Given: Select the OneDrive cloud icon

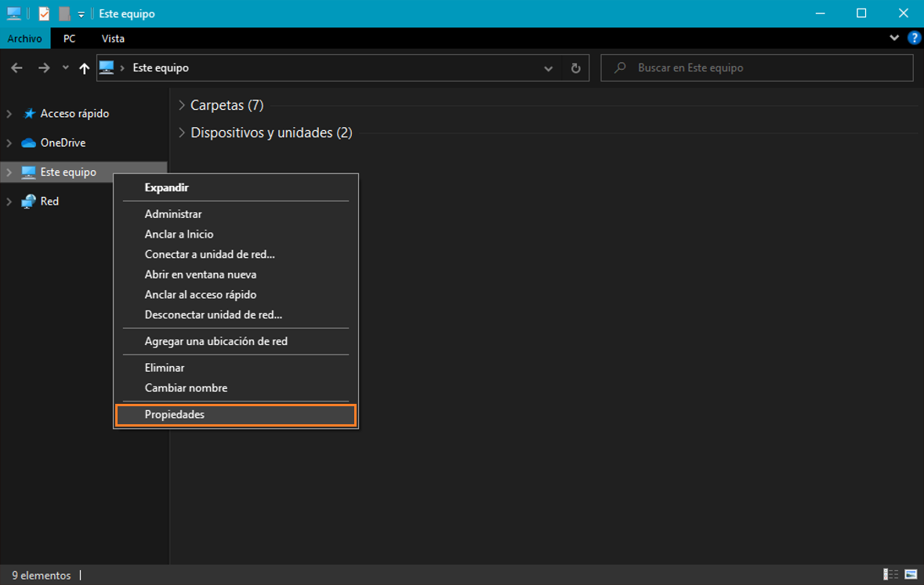Looking at the screenshot, I should [x=29, y=143].
